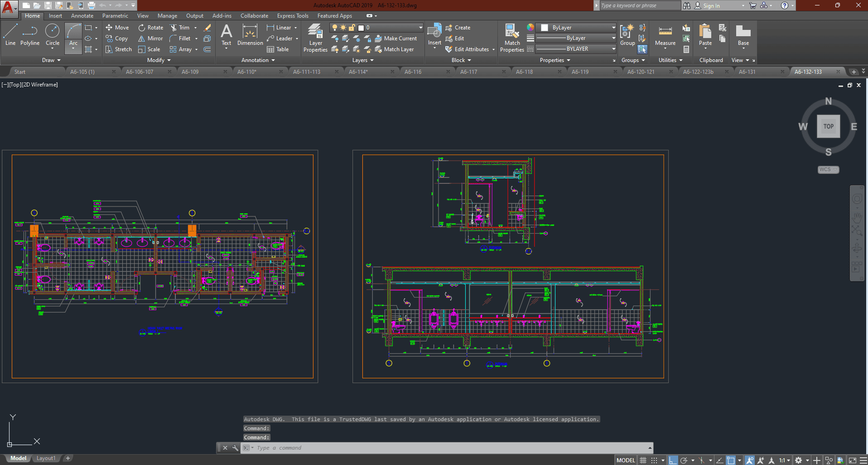Open the Annotate ribbon tab
Screen dimensions: 868x465
coord(82,16)
